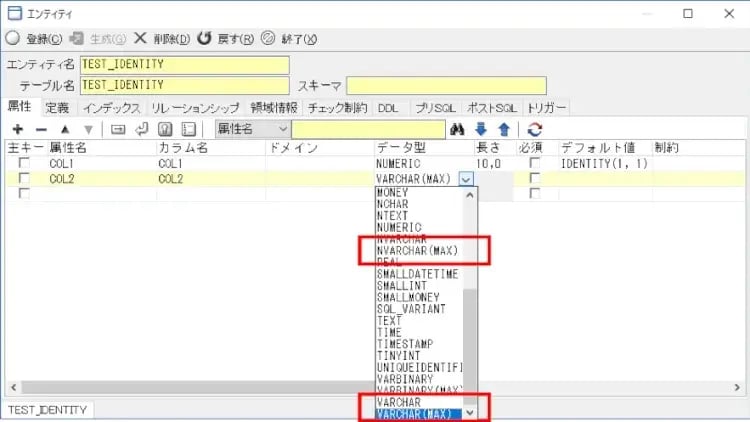Open the 属性名 search field dropdown
Viewport: 750px width, 422px height.
click(282, 129)
